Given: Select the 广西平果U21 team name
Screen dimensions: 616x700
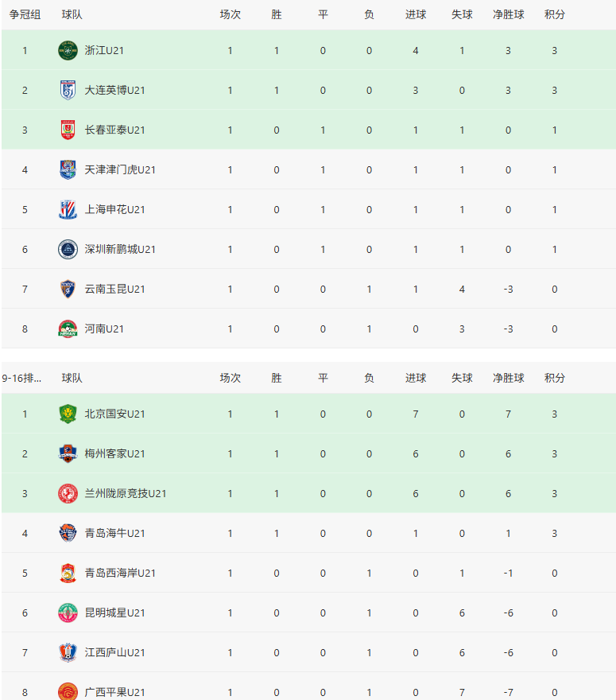Looking at the screenshot, I should (x=115, y=692).
